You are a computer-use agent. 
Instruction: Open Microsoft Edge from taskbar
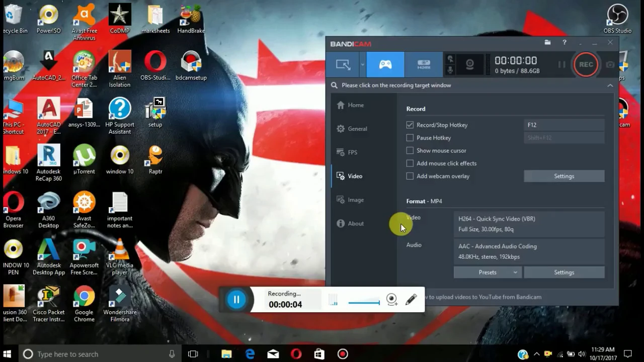[x=250, y=354]
